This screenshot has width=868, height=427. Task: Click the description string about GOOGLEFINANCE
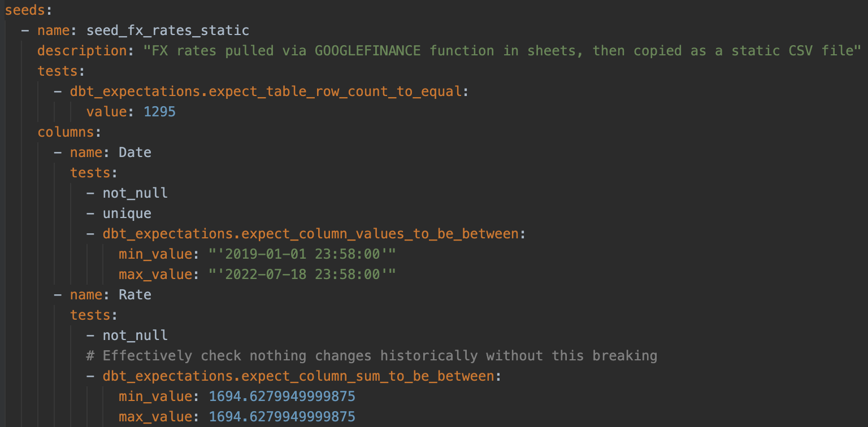point(502,50)
